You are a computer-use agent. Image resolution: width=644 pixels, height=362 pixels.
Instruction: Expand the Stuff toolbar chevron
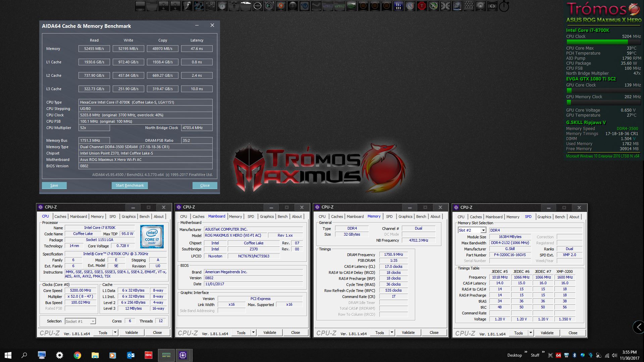click(x=543, y=352)
